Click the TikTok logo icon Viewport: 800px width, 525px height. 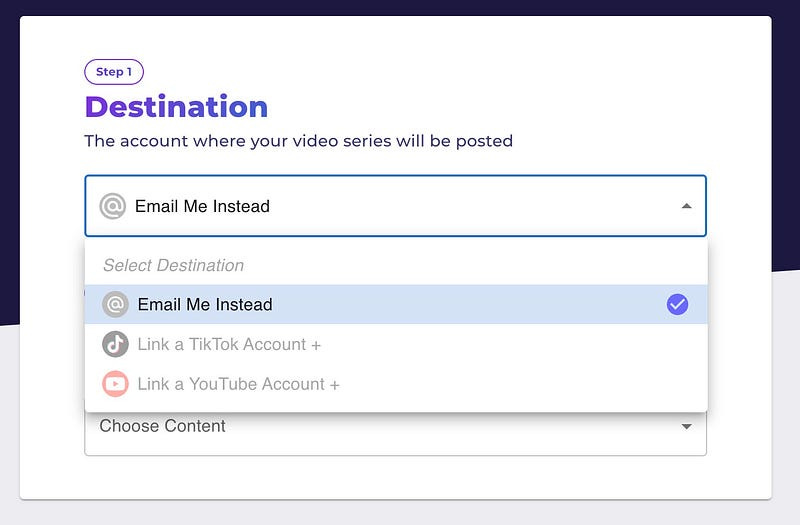pos(115,344)
